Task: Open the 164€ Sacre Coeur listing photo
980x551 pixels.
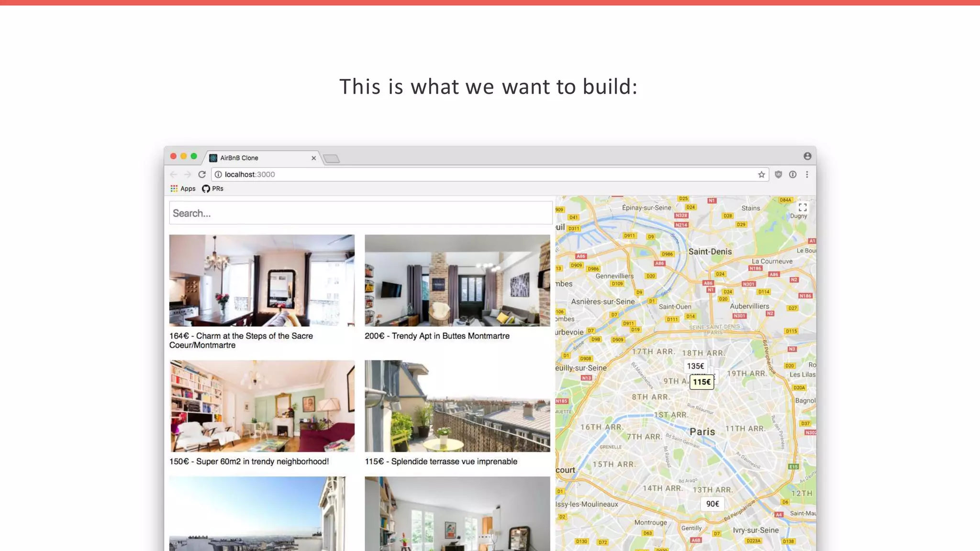Action: (x=262, y=280)
